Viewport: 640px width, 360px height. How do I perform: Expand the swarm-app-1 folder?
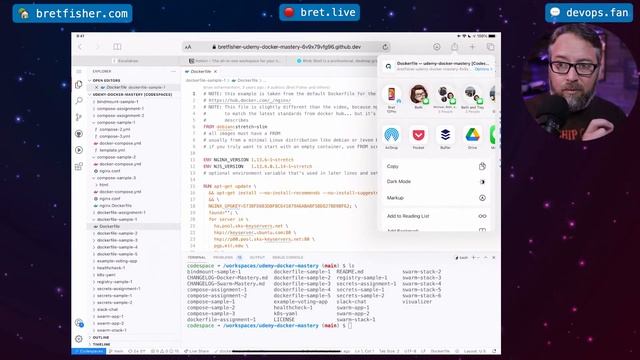point(110,316)
